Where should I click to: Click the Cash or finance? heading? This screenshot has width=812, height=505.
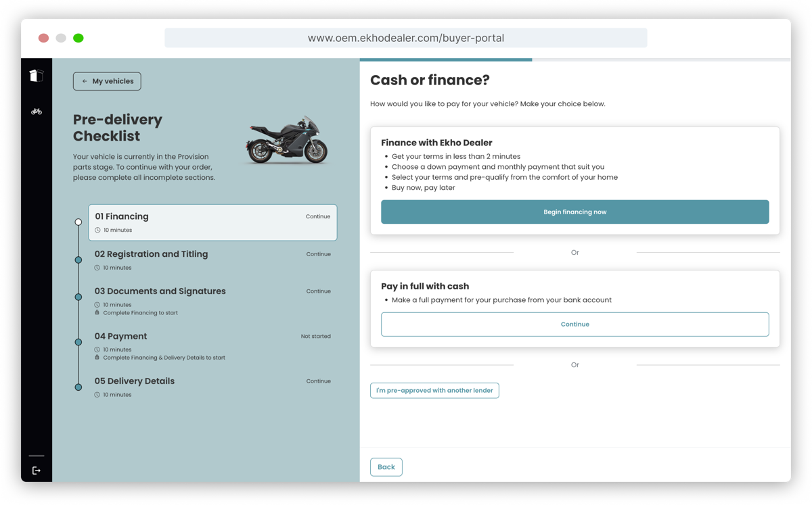430,80
